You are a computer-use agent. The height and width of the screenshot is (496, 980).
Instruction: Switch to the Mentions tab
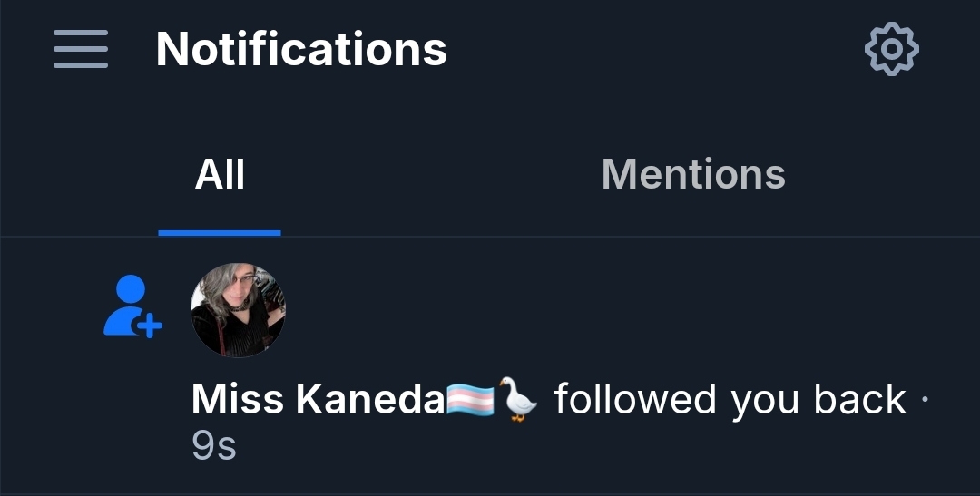click(x=693, y=174)
